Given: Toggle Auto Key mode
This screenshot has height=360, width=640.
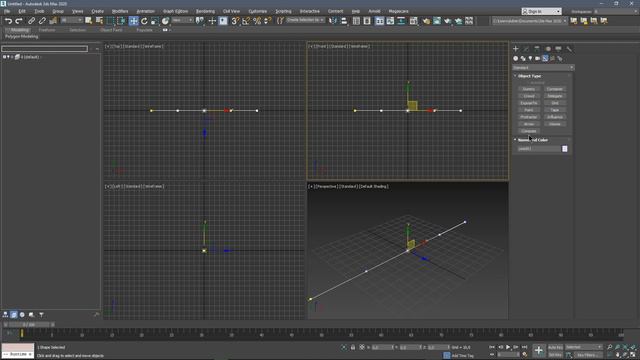Looking at the screenshot, I should tap(555, 347).
